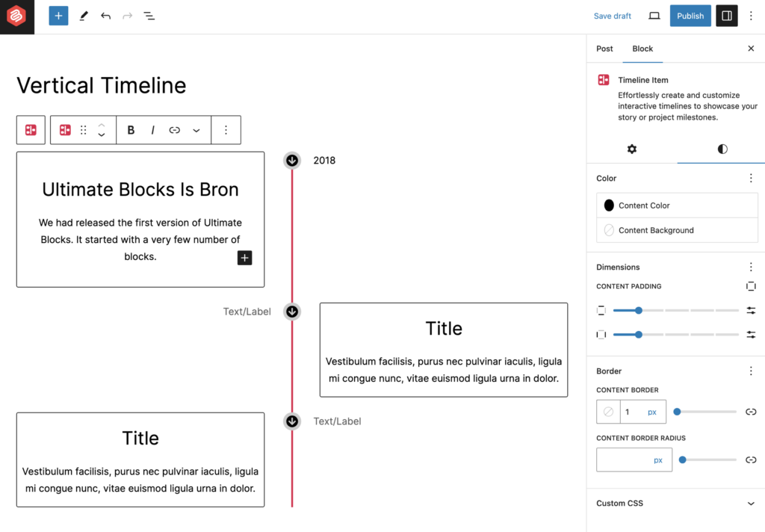Switch to the Post tab
The image size is (765, 532).
(604, 49)
